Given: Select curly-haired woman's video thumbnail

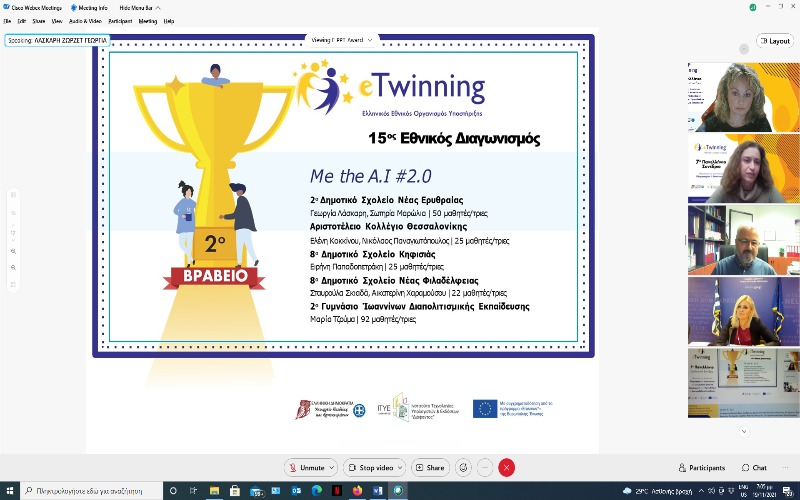Looking at the screenshot, I should [x=743, y=97].
